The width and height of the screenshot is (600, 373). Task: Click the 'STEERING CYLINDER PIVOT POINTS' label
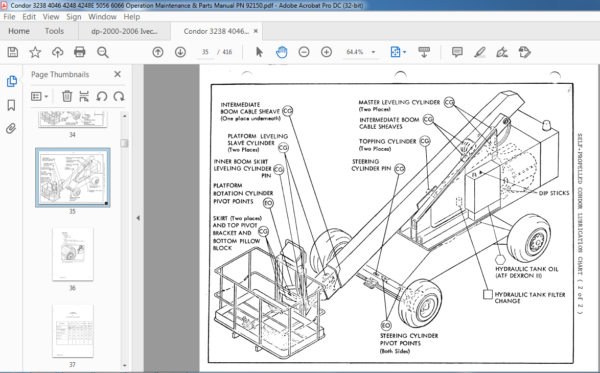[409, 339]
